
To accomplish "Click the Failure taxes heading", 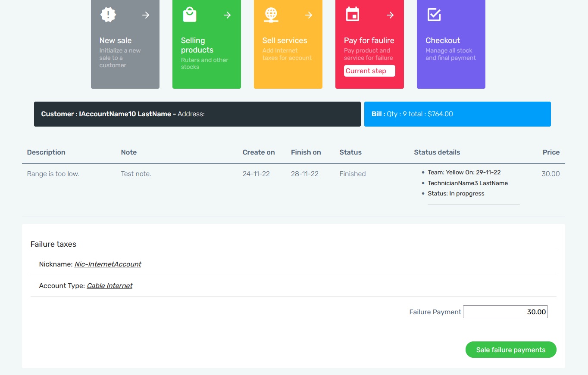I will pos(53,244).
